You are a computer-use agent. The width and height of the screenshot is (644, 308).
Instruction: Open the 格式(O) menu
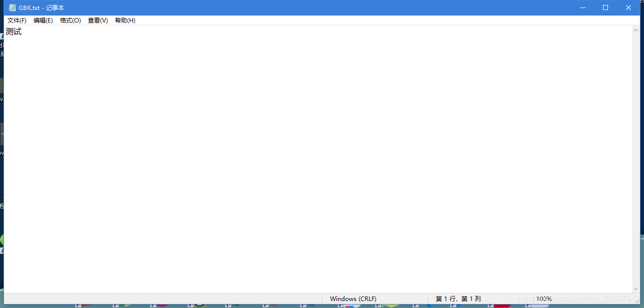coord(70,21)
